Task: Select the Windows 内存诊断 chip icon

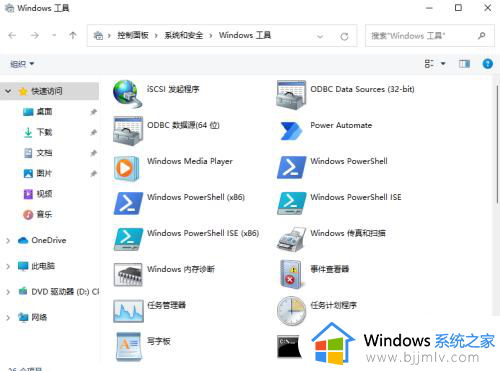Action: point(128,275)
